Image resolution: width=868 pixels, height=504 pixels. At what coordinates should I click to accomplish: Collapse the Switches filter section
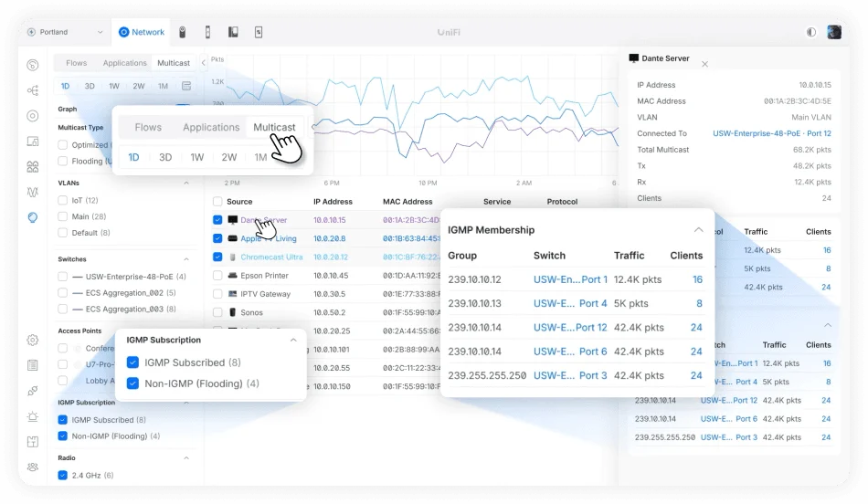[x=186, y=259]
